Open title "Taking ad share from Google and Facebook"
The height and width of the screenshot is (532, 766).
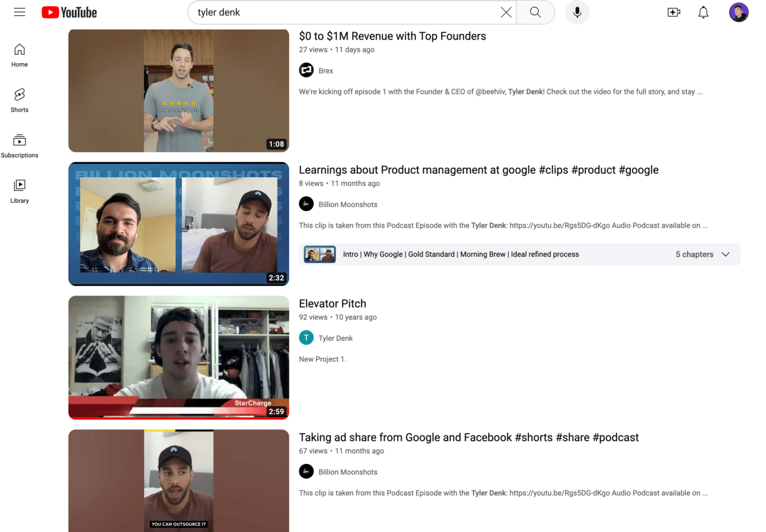[x=469, y=438]
